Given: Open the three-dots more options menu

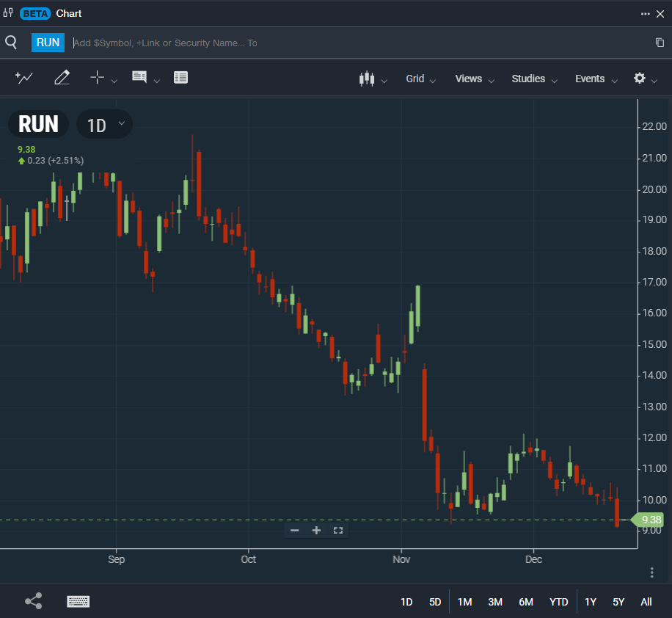Looking at the screenshot, I should [x=645, y=14].
